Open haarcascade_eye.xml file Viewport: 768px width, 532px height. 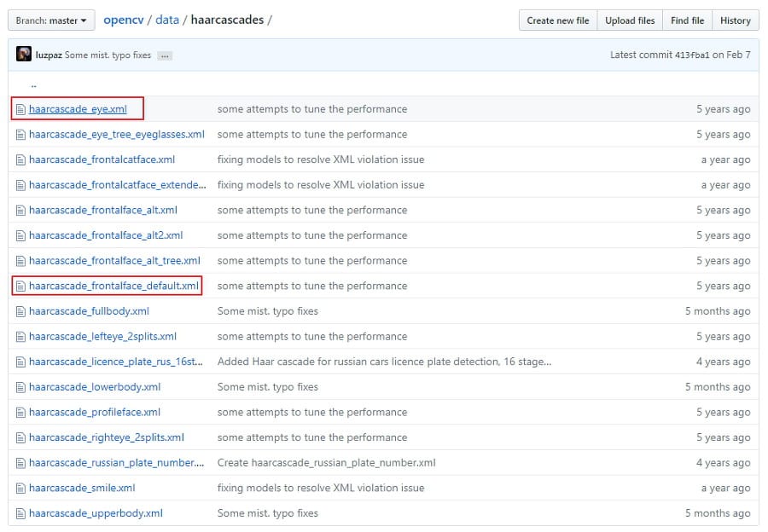78,109
